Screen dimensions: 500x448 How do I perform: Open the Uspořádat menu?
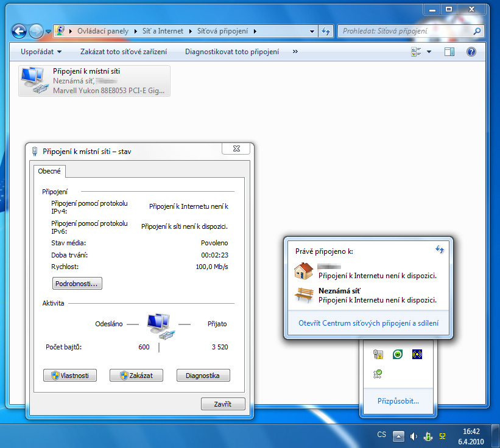[41, 52]
